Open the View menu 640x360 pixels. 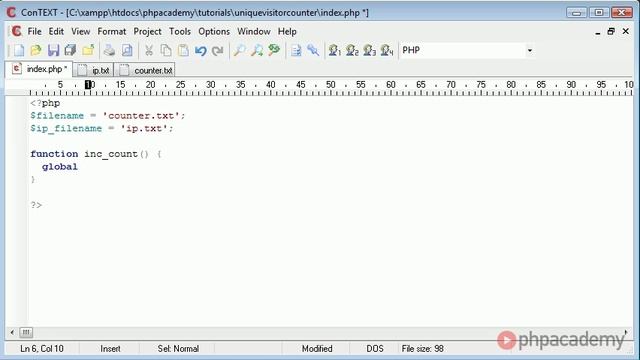[x=80, y=31]
